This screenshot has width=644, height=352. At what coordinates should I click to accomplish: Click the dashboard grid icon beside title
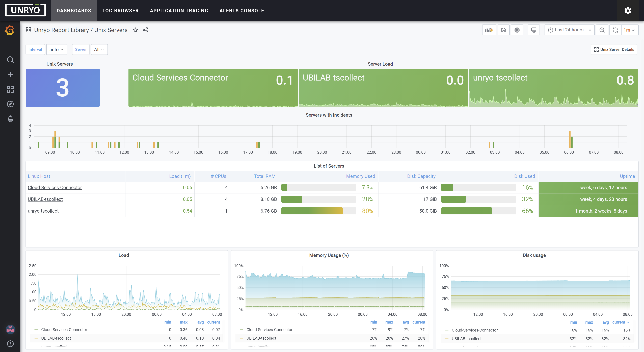(x=29, y=30)
